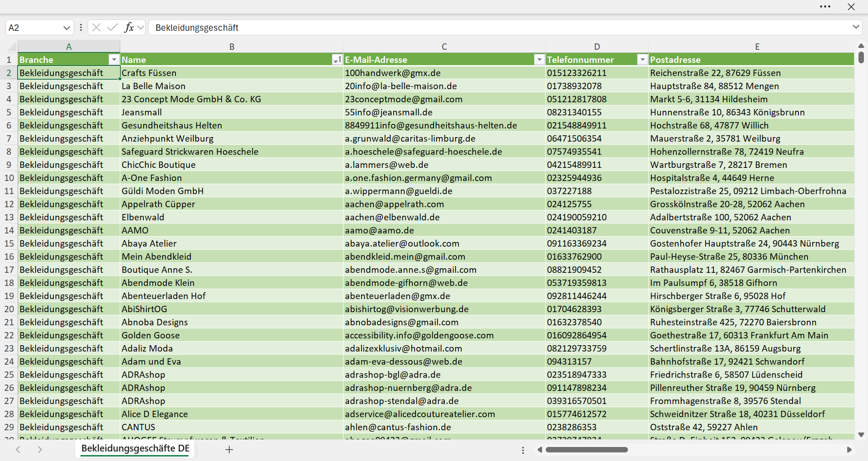Viewport: 868px width, 461px height.
Task: Go to the next sheet with the right arrow
Action: pos(40,450)
